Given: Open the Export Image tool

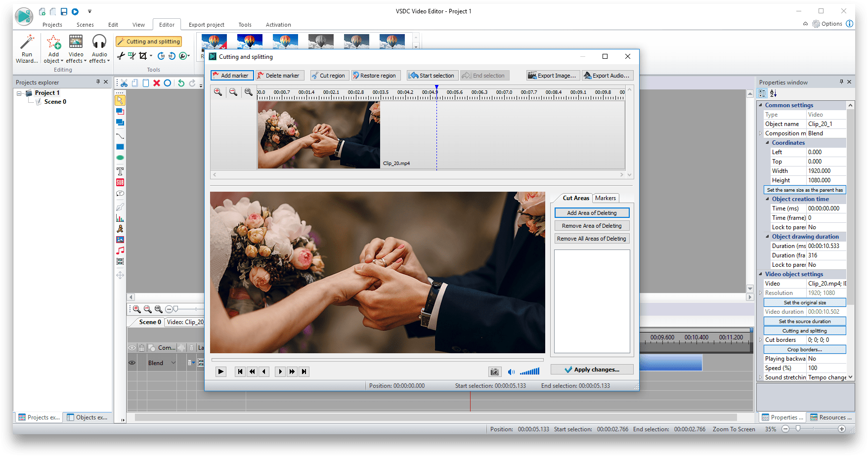Looking at the screenshot, I should pyautogui.click(x=553, y=75).
